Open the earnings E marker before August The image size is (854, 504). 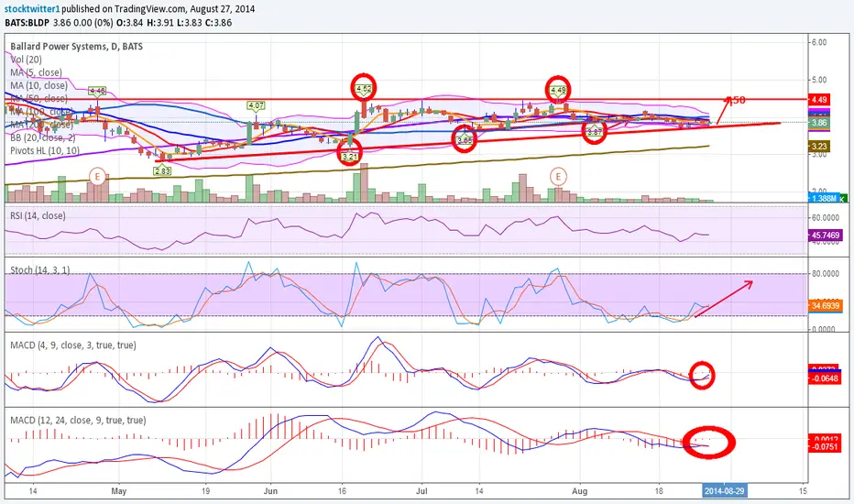click(558, 177)
